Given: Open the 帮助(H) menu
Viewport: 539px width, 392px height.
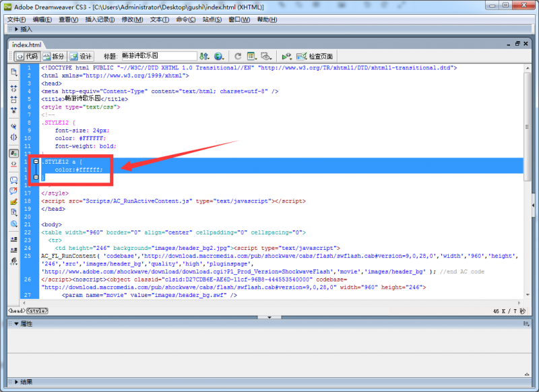Looking at the screenshot, I should point(267,20).
